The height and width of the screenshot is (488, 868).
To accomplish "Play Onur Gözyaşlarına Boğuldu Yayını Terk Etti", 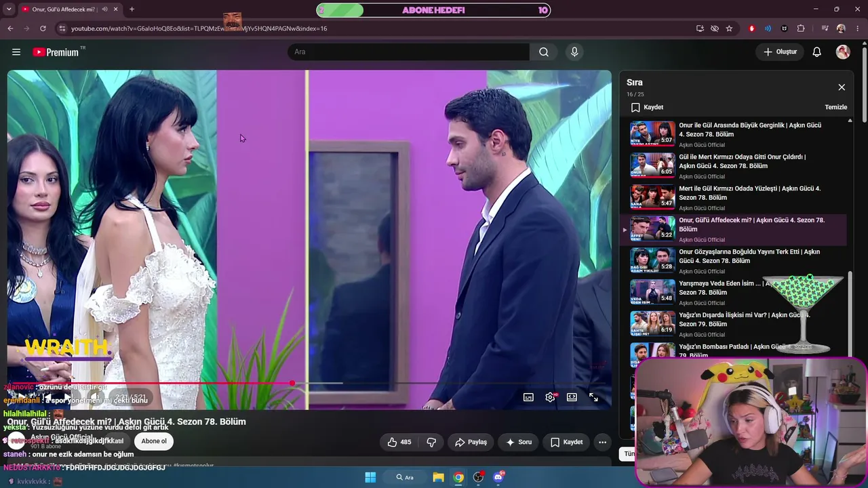I will click(732, 261).
